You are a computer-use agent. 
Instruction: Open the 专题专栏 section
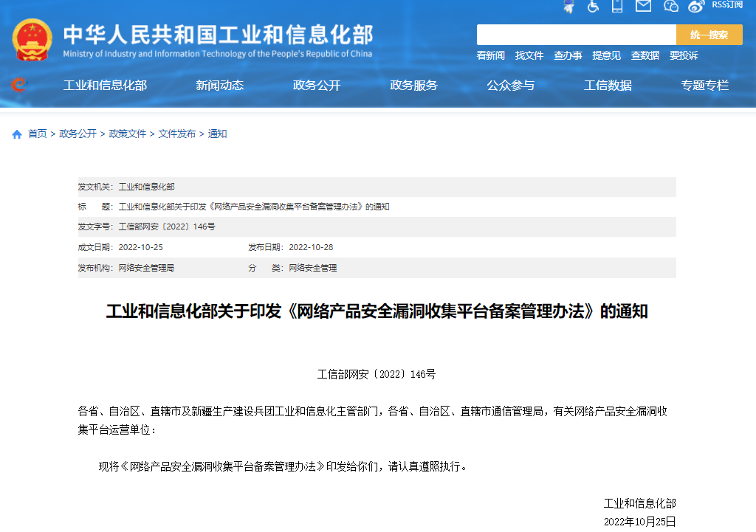point(704,85)
